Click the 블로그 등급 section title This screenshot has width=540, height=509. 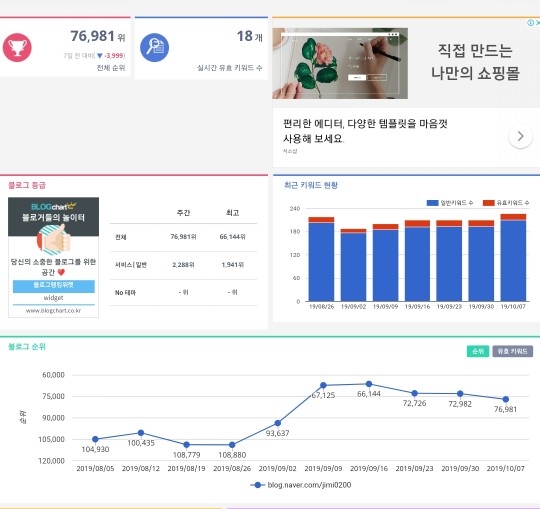tap(27, 185)
